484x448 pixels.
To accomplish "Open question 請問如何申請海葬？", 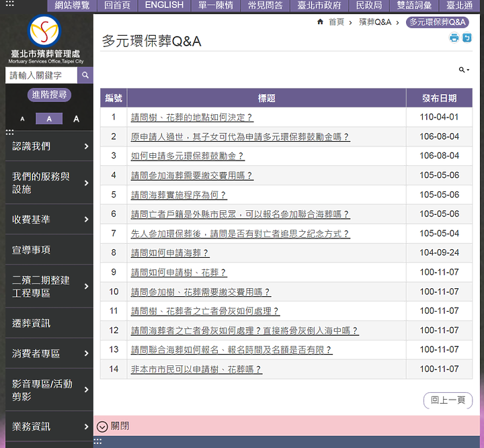I will [170, 253].
